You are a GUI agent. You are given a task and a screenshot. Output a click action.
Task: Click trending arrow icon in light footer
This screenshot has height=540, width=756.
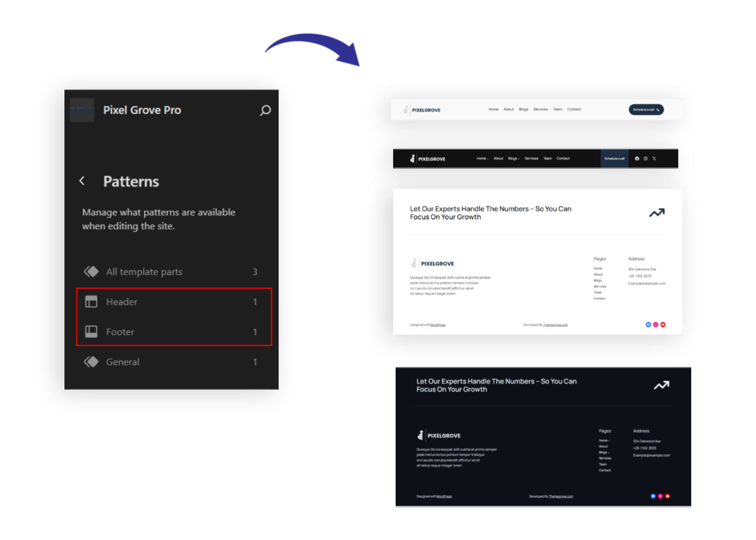(x=657, y=213)
